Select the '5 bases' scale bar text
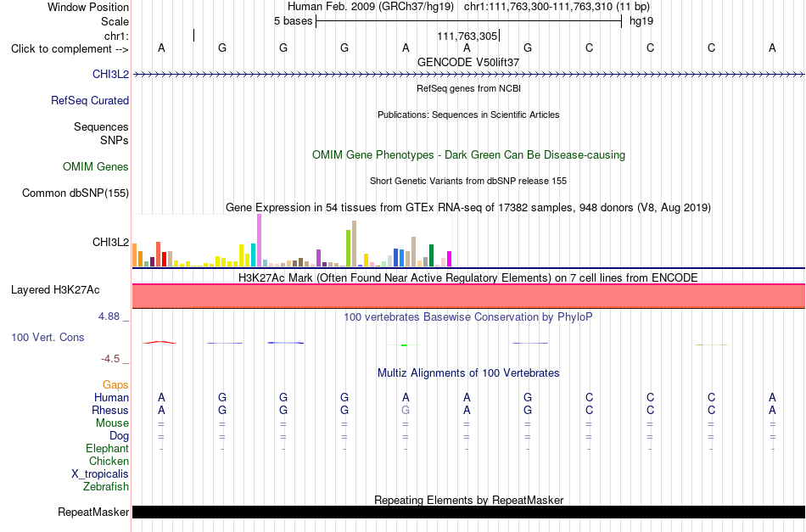806x532 pixels. 293,21
